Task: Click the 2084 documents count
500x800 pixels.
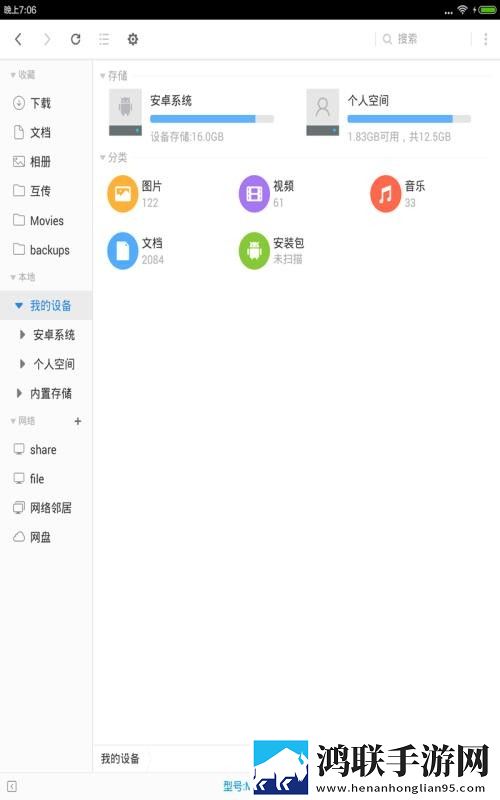Action: click(153, 260)
